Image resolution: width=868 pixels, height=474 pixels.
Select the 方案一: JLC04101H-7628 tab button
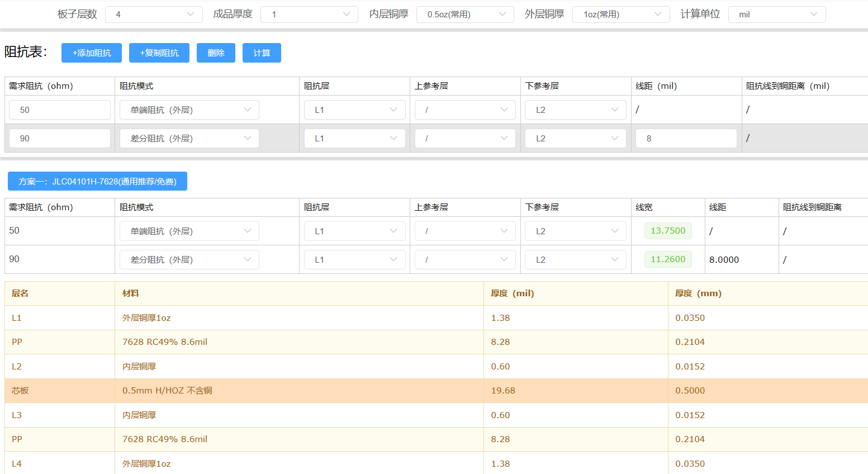(97, 181)
